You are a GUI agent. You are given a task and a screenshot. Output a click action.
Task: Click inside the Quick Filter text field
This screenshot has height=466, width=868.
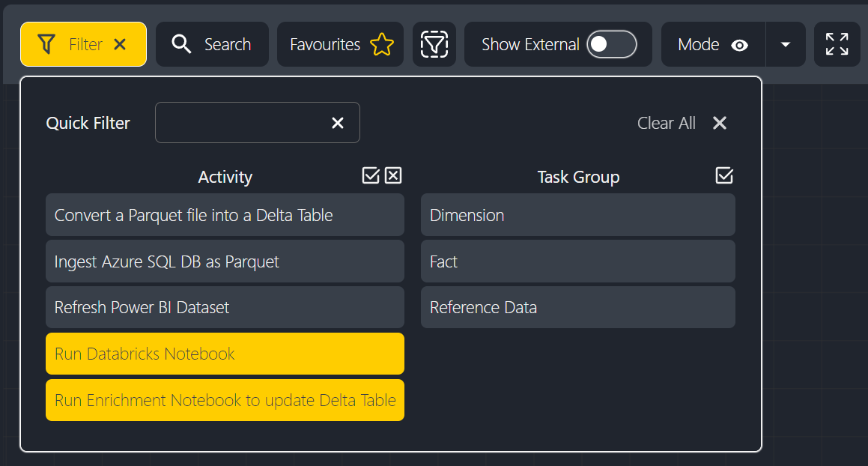(240, 123)
